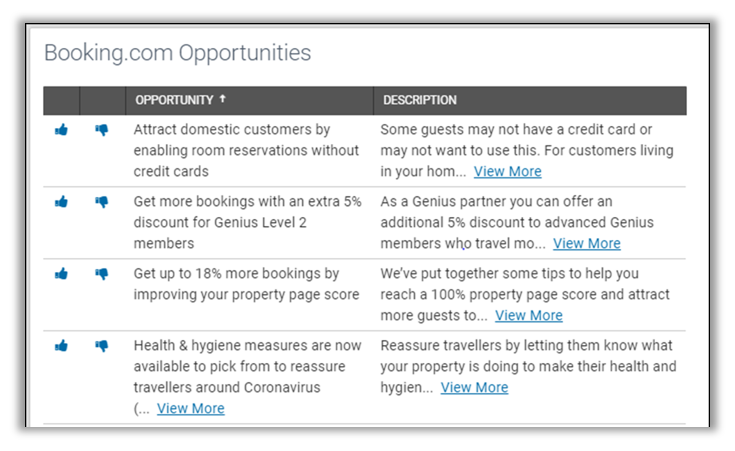The height and width of the screenshot is (451, 735).
Task: Click the sort arrow next to OPPORTUNITY
Action: point(222,100)
